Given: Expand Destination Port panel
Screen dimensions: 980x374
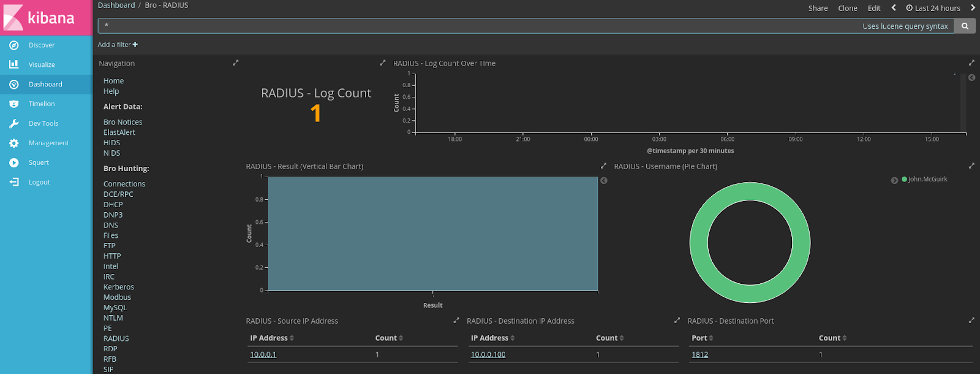Looking at the screenshot, I should click(x=971, y=320).
